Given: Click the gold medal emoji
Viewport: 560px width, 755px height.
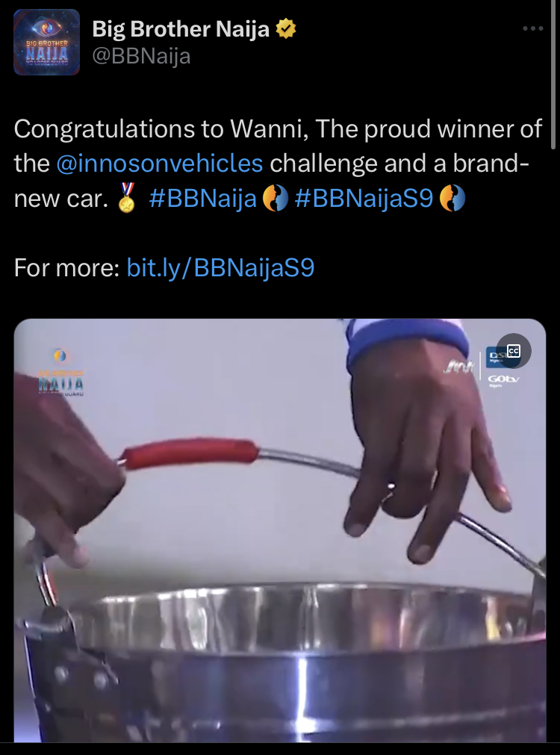Looking at the screenshot, I should 127,198.
